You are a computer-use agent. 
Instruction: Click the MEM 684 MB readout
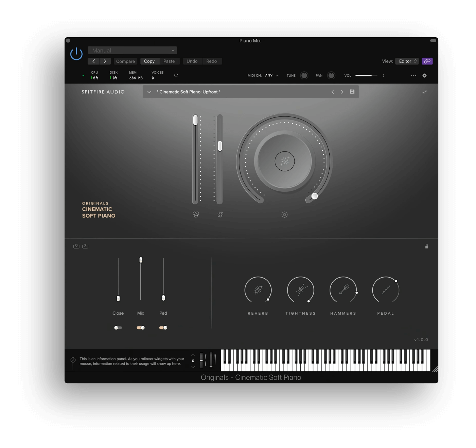[136, 75]
